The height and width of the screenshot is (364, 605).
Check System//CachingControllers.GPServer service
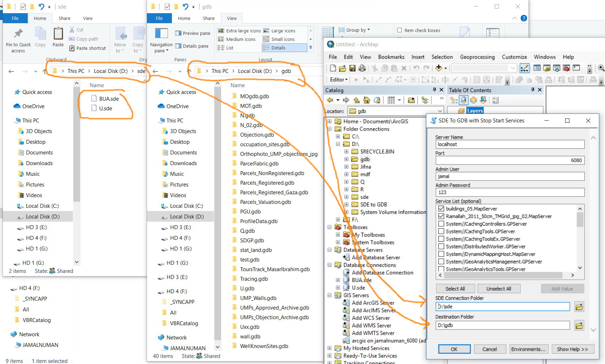tap(441, 224)
